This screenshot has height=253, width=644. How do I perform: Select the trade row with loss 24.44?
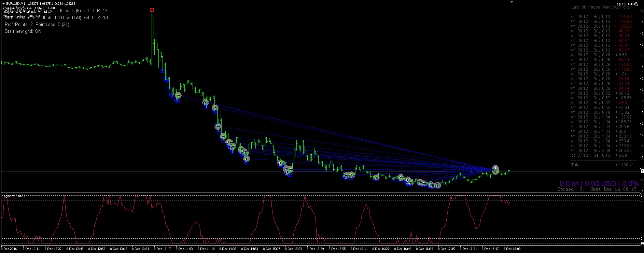pos(600,88)
